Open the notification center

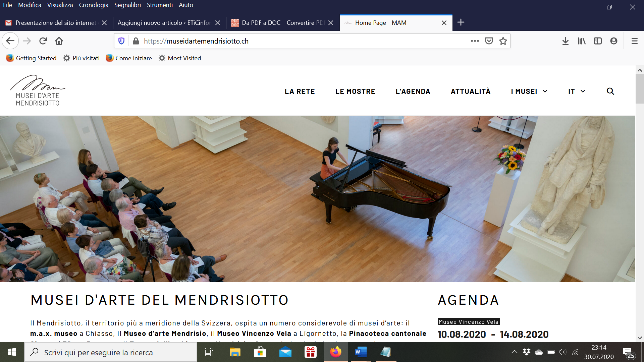pyautogui.click(x=629, y=353)
